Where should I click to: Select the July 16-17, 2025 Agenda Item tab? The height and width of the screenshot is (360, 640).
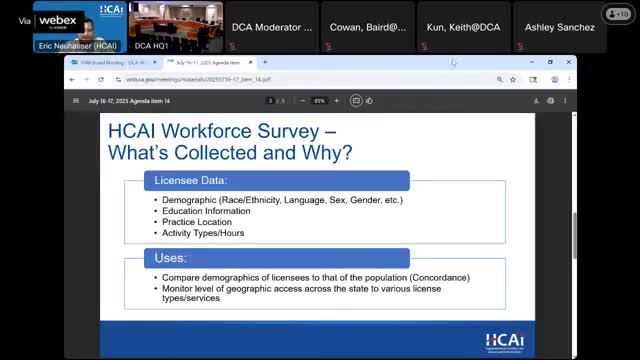pos(210,62)
